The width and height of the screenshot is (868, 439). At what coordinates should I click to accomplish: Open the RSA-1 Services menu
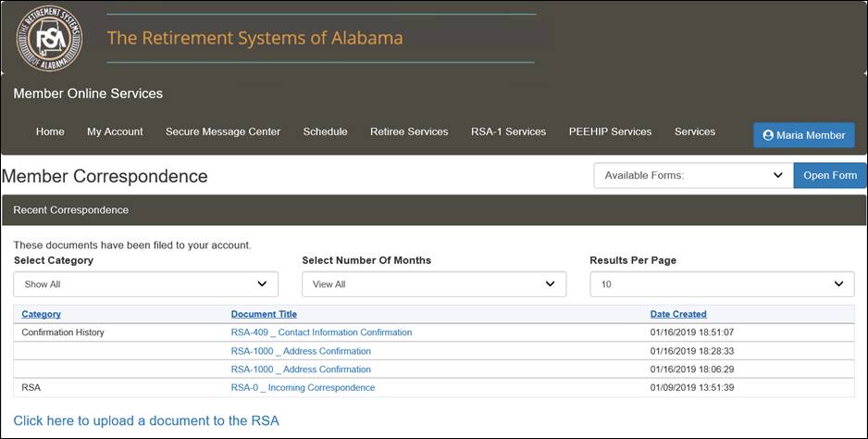[x=508, y=132]
